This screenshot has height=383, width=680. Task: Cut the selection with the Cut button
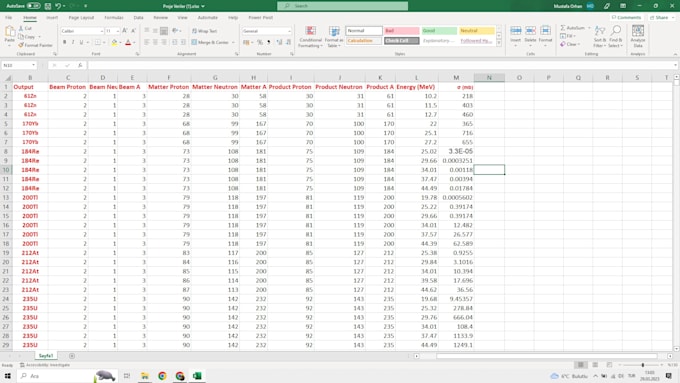(x=25, y=28)
